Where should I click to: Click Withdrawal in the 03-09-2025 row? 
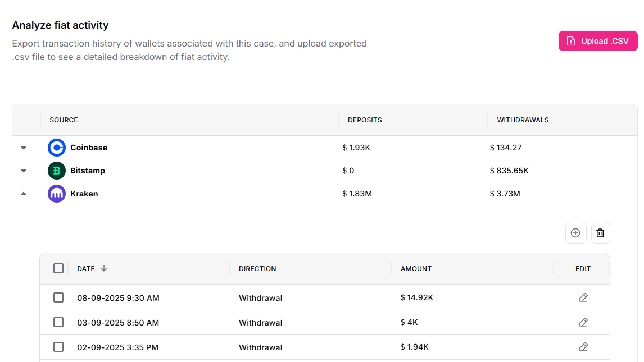[260, 323]
